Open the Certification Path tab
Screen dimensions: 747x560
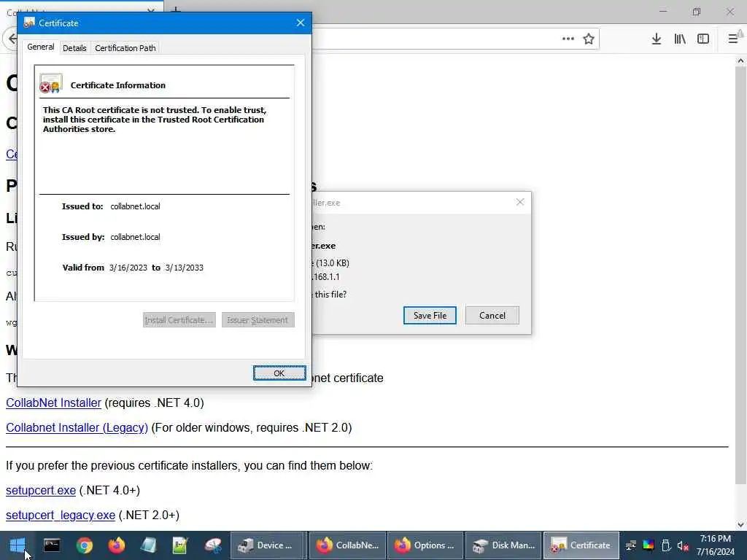click(x=125, y=48)
